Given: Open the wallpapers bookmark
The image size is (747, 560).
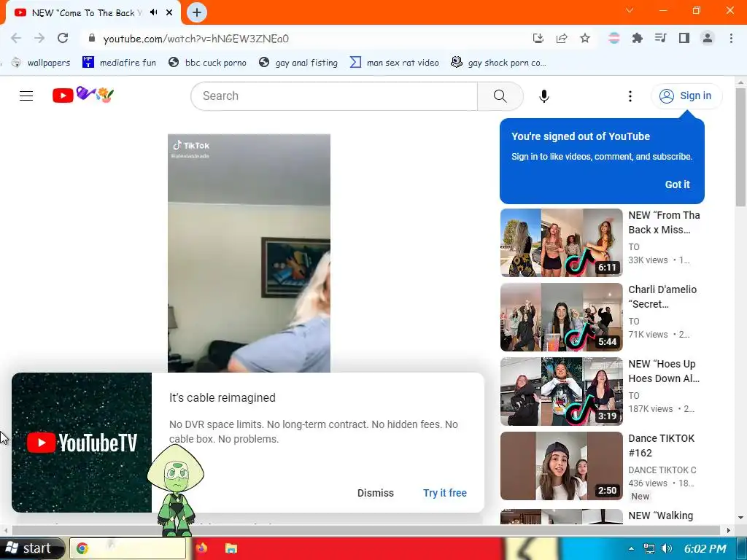Looking at the screenshot, I should pyautogui.click(x=41, y=63).
